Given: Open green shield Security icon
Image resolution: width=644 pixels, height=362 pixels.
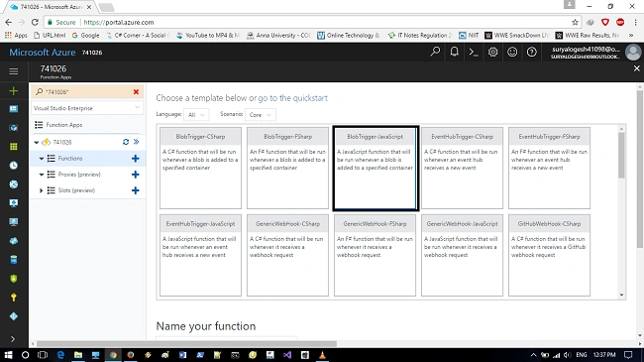Looking at the screenshot, I should pos(14,279).
